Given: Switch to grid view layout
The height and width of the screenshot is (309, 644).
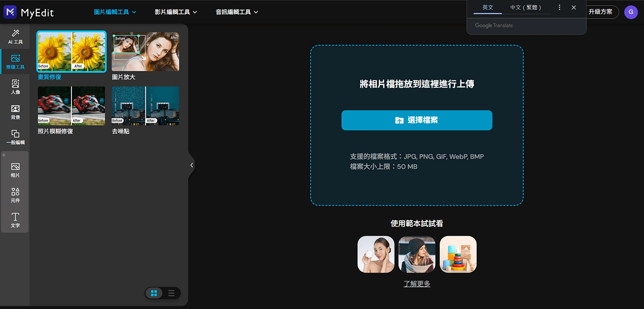Looking at the screenshot, I should 154,293.
